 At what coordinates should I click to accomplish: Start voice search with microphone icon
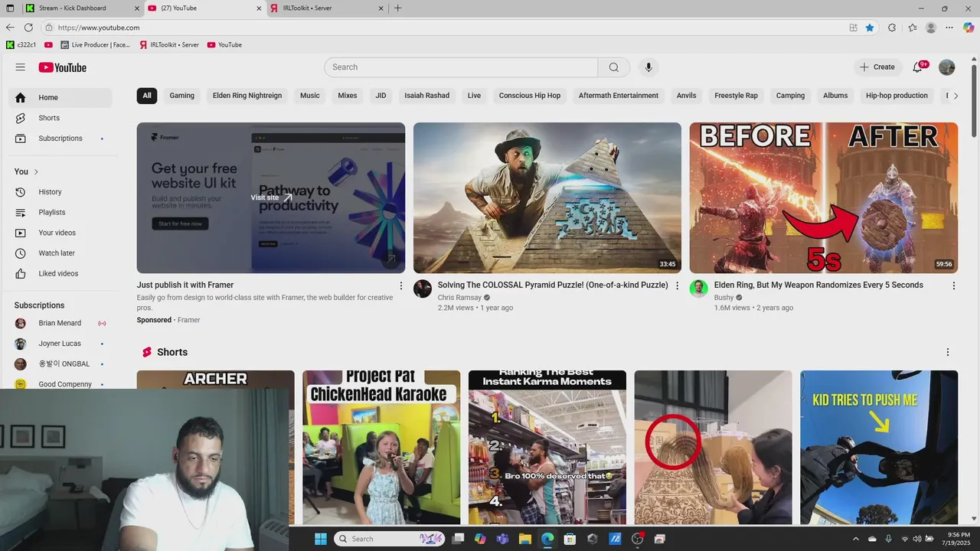point(648,67)
